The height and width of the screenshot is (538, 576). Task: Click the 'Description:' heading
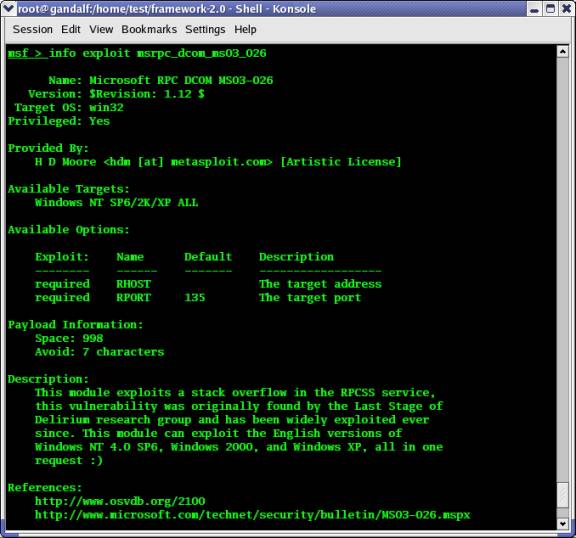coord(48,379)
